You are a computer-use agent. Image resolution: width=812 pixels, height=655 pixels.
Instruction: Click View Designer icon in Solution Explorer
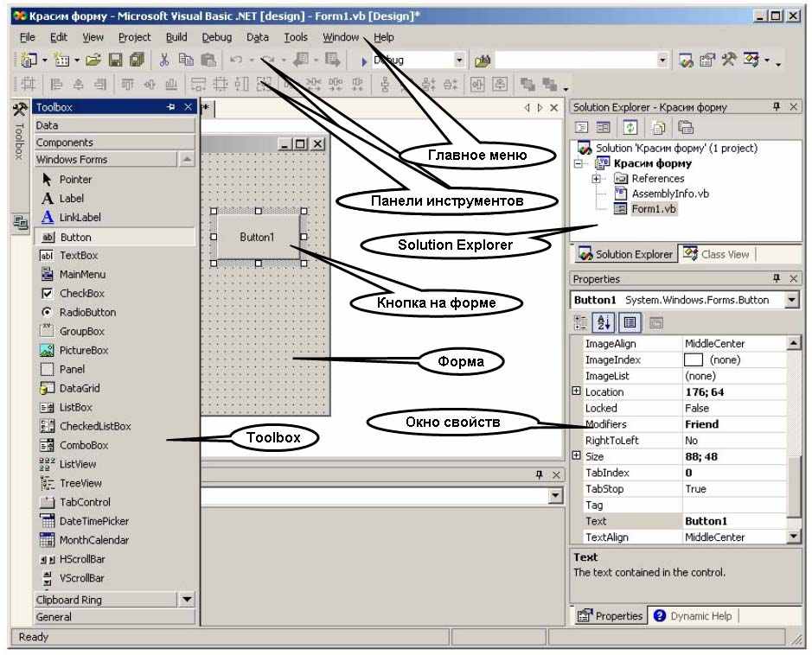[604, 127]
